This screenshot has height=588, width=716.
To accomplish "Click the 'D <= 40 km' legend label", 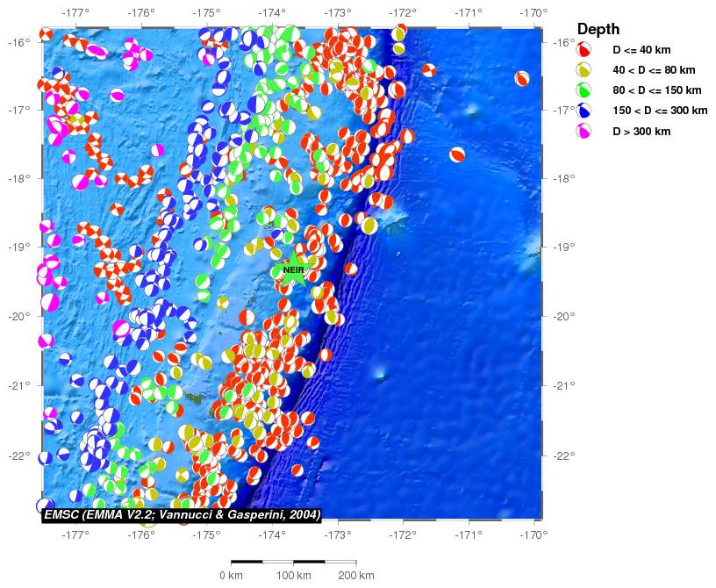I will (641, 50).
